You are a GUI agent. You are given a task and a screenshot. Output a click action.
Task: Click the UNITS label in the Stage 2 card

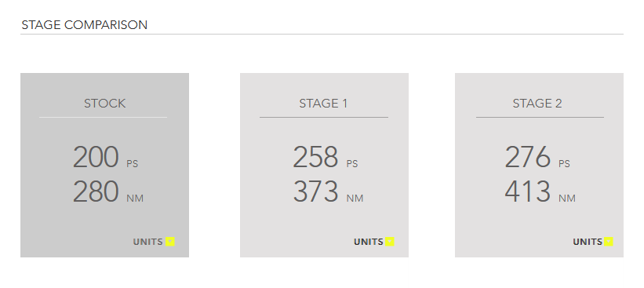coord(588,242)
